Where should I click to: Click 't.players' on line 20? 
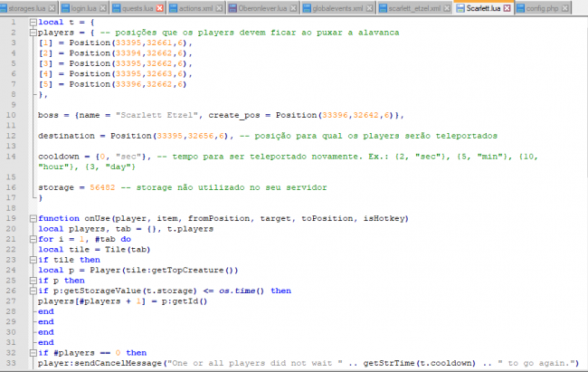point(190,229)
